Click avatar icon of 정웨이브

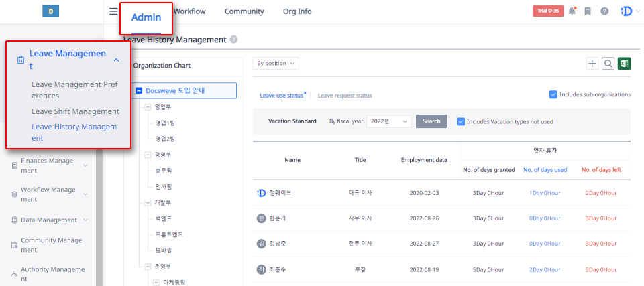(x=261, y=193)
